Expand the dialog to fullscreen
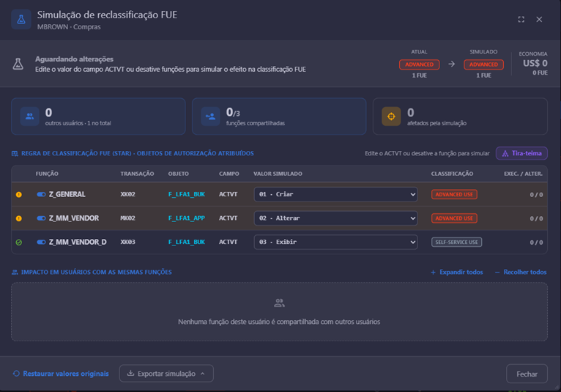This screenshot has width=561, height=392. pos(521,19)
